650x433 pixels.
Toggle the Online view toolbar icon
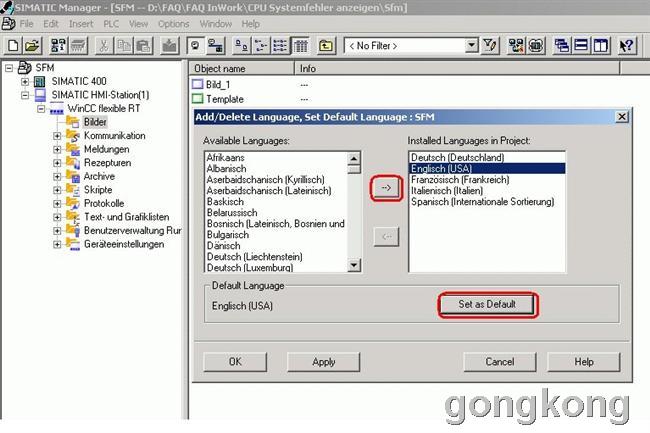tap(195, 46)
